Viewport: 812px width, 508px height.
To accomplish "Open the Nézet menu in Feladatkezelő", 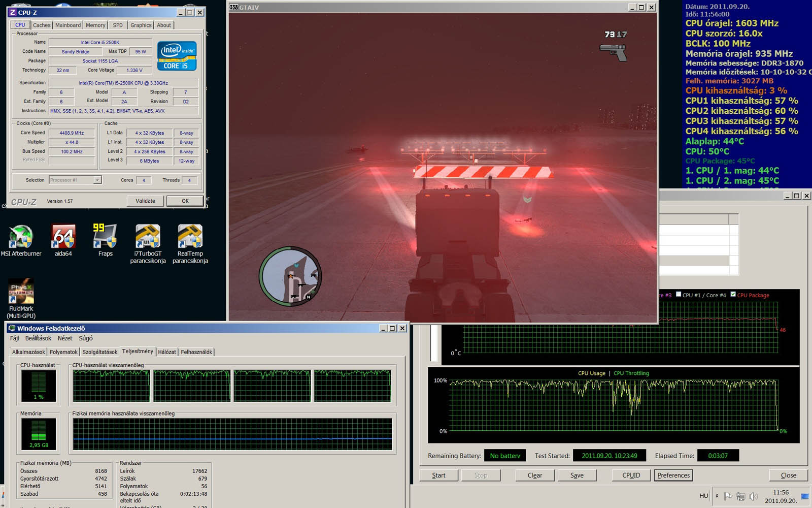I will coord(65,338).
